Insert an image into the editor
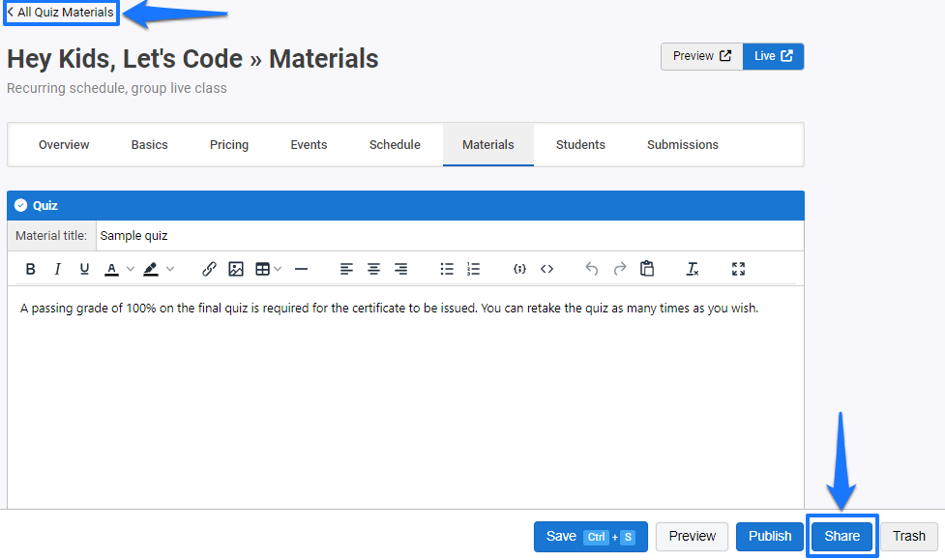The height and width of the screenshot is (560, 945). [x=236, y=268]
